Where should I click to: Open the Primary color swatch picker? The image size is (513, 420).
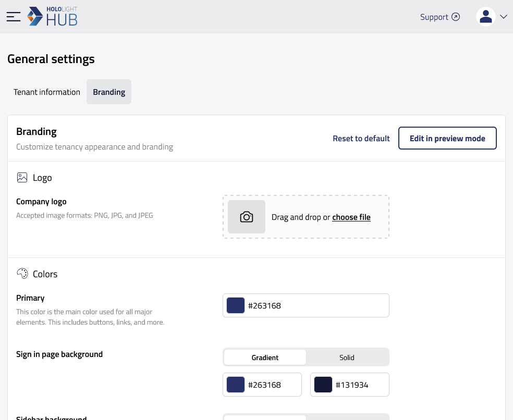[x=236, y=305]
